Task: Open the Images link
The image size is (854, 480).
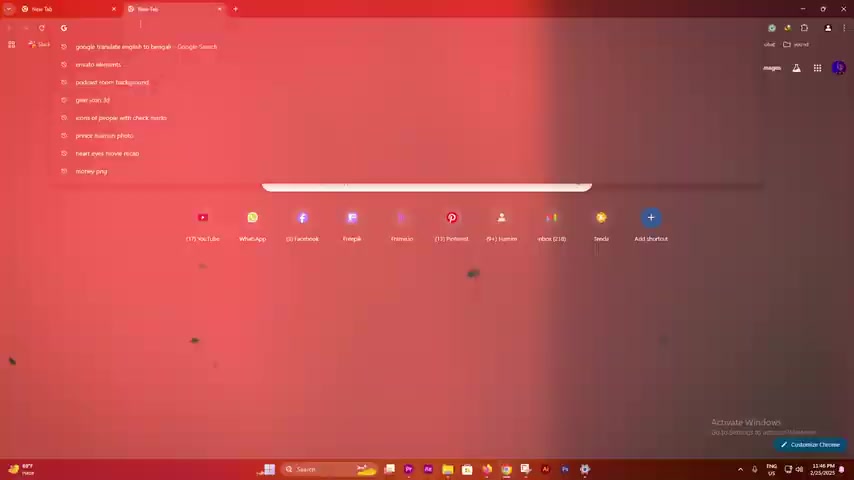Action: coord(772,68)
